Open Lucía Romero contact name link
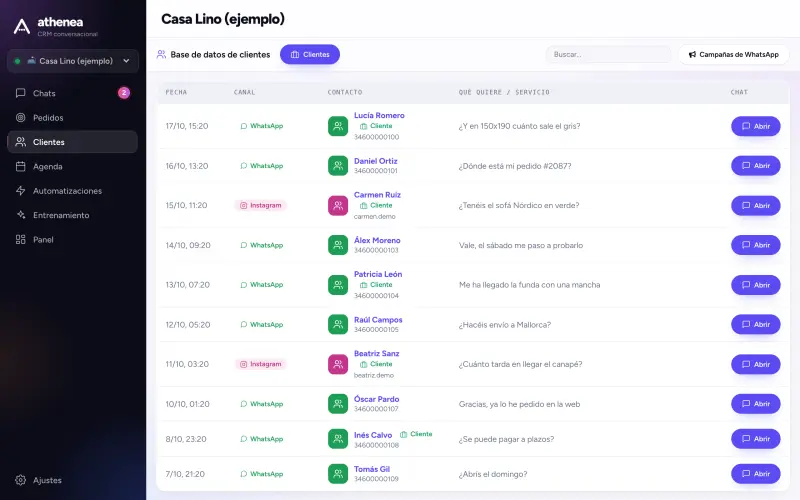Viewport: 800px width, 500px height. click(x=379, y=115)
